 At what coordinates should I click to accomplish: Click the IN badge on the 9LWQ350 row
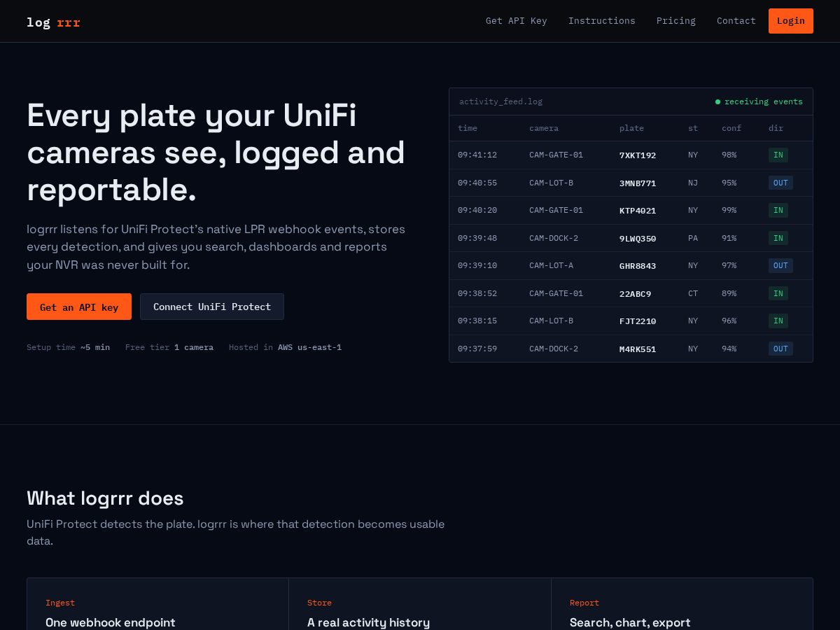click(778, 238)
